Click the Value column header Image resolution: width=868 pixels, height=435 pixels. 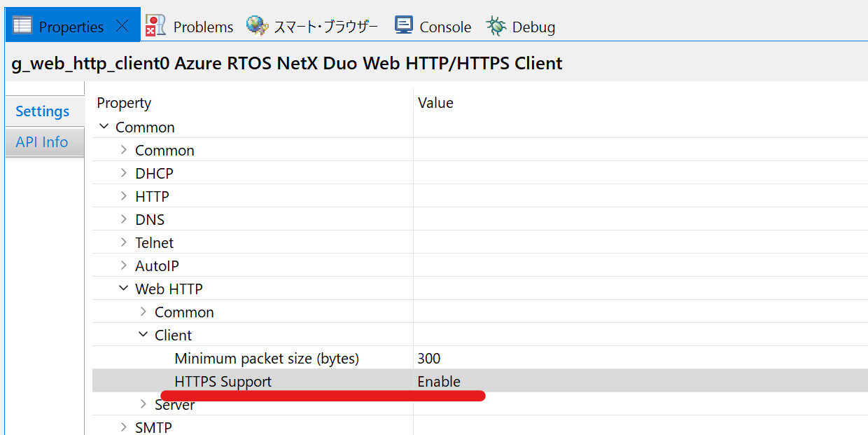pyautogui.click(x=435, y=103)
